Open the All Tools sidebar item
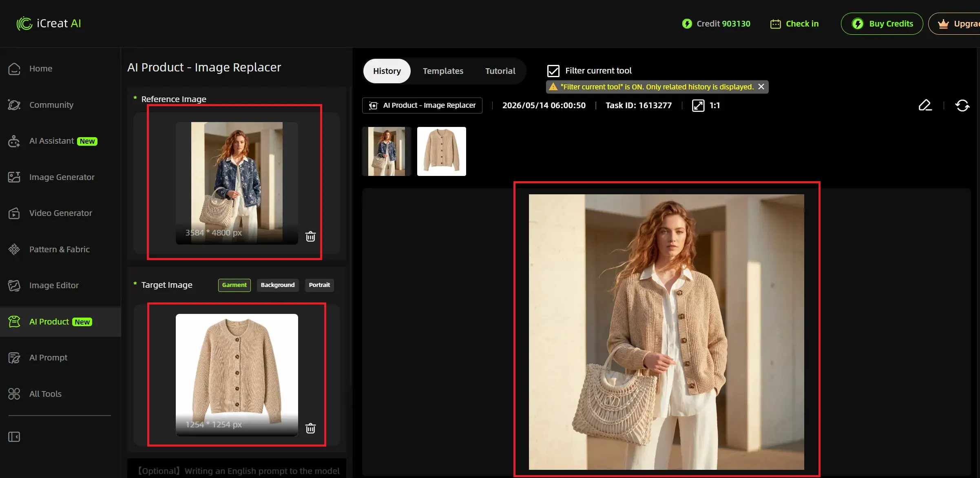The width and height of the screenshot is (980, 478). coord(60,394)
